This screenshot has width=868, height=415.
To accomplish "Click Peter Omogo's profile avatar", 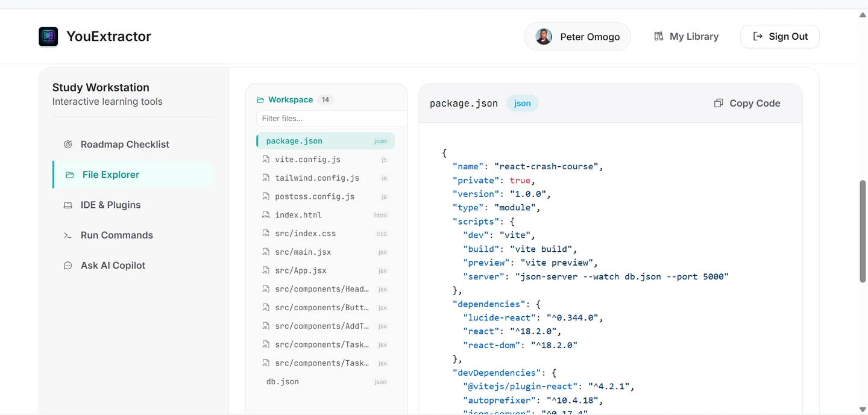I will coord(544,37).
